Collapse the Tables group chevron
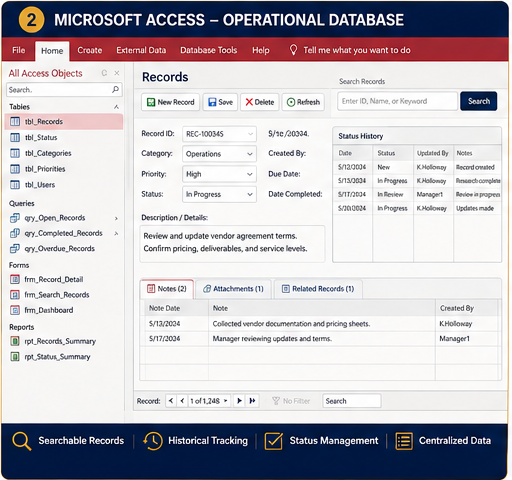The height and width of the screenshot is (480, 512). point(116,107)
